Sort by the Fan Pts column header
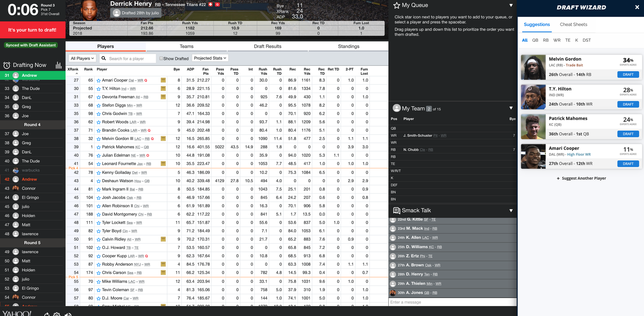This screenshot has width=644, height=316. [x=205, y=71]
